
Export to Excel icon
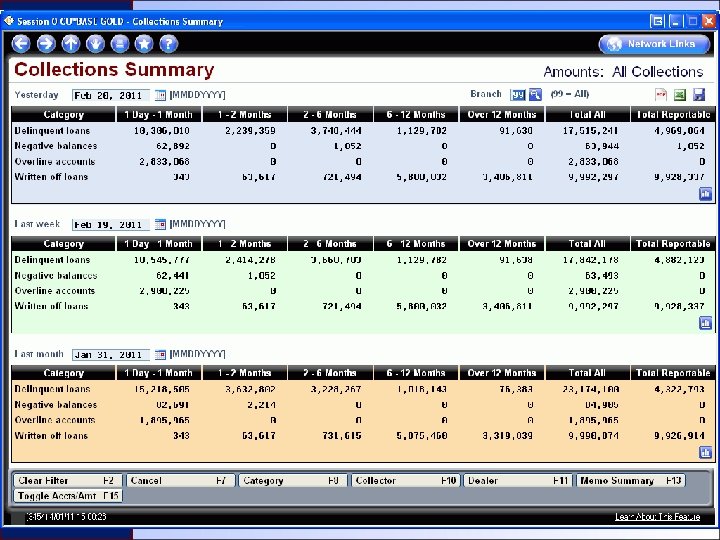(x=680, y=95)
